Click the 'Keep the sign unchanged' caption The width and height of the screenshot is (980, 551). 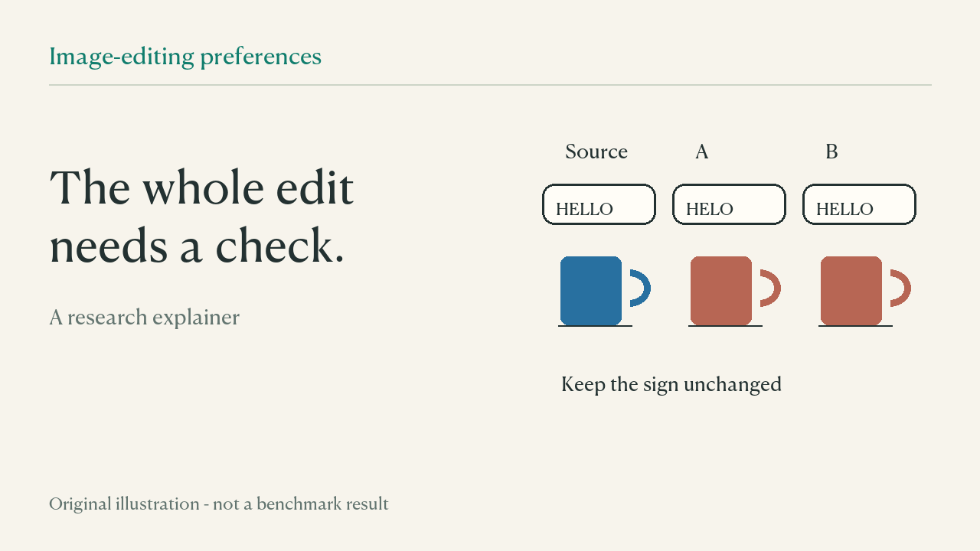[x=671, y=384]
